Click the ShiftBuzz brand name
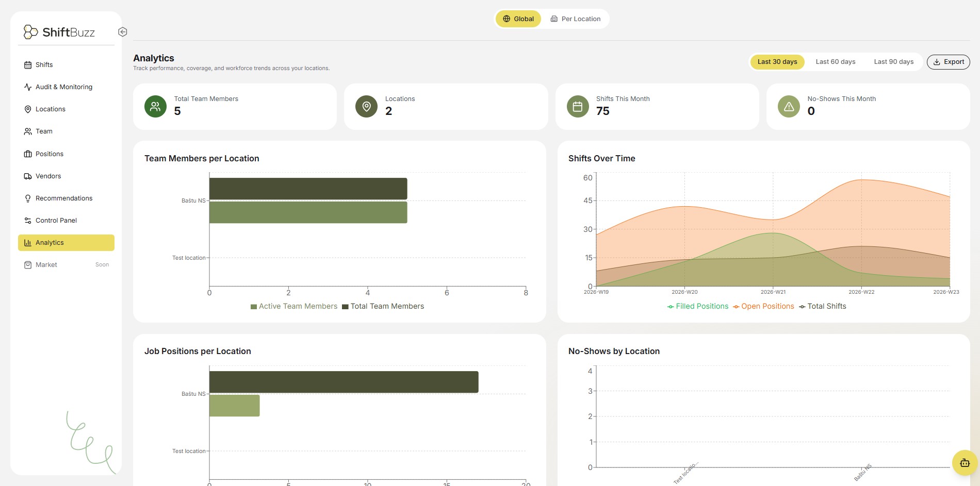The height and width of the screenshot is (486, 980). (69, 32)
